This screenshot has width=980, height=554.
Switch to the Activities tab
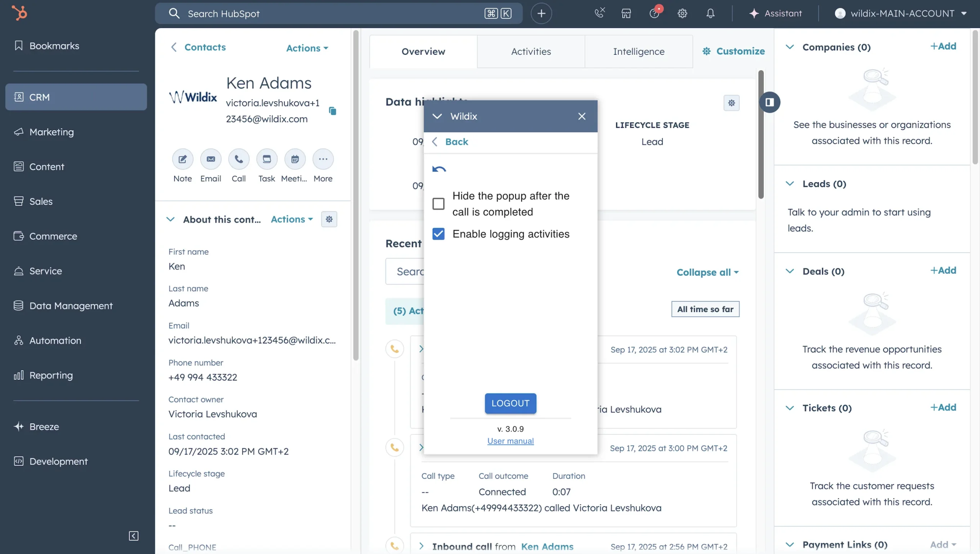(x=531, y=51)
